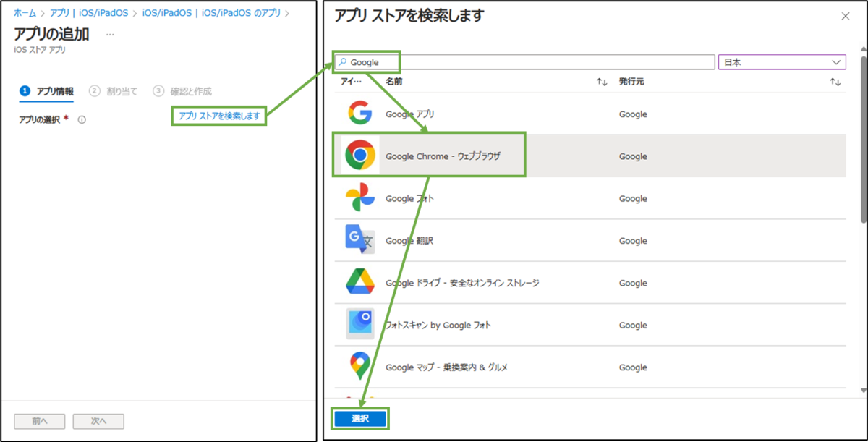Click the 名前 column header
This screenshot has width=868, height=442.
click(x=394, y=82)
